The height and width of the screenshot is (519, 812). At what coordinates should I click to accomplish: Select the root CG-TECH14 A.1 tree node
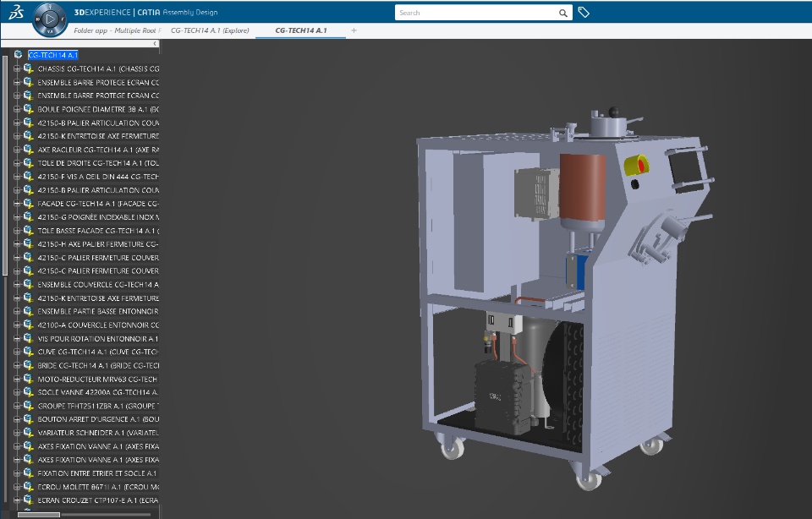52,55
